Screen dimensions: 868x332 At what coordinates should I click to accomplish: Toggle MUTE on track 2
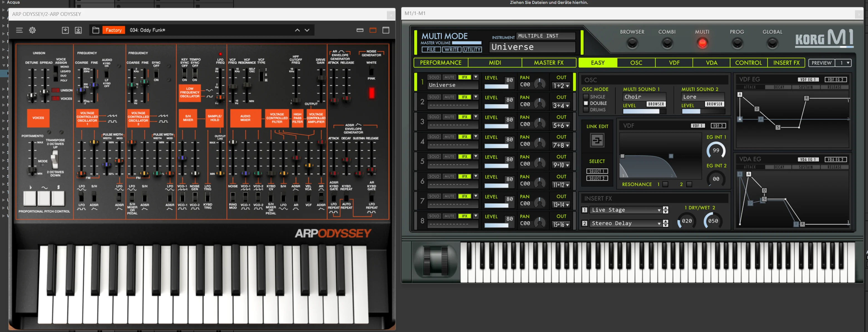click(x=449, y=97)
